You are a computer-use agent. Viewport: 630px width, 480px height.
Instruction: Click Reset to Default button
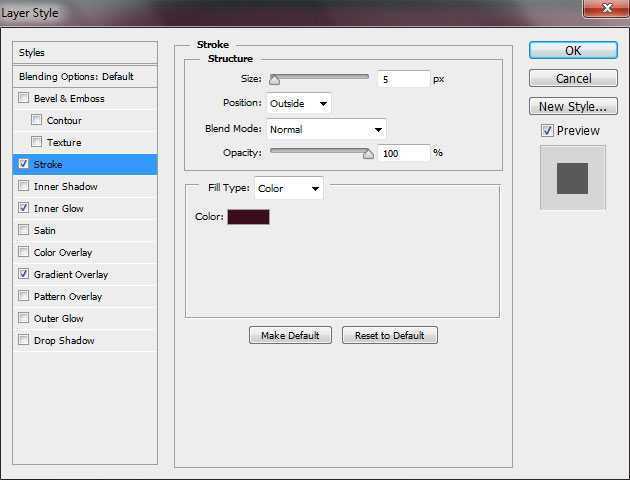[x=390, y=335]
